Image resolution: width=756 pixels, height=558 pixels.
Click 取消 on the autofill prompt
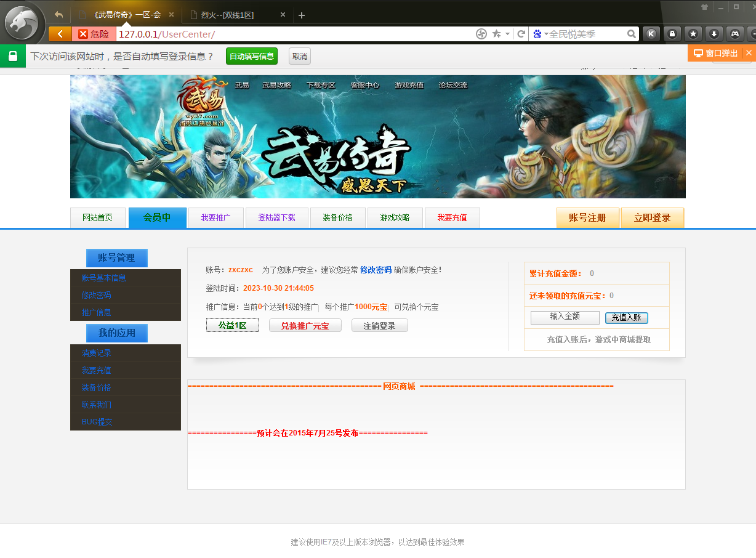coord(300,56)
